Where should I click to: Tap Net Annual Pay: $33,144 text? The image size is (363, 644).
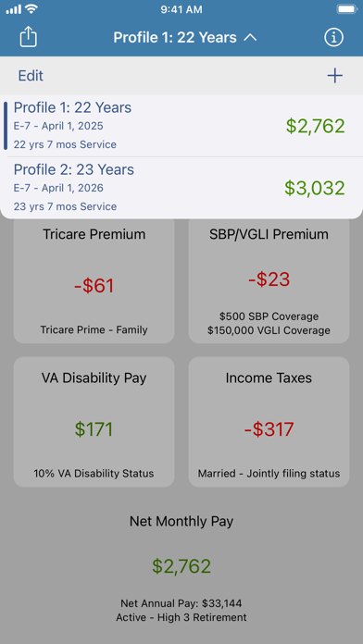coord(181,603)
